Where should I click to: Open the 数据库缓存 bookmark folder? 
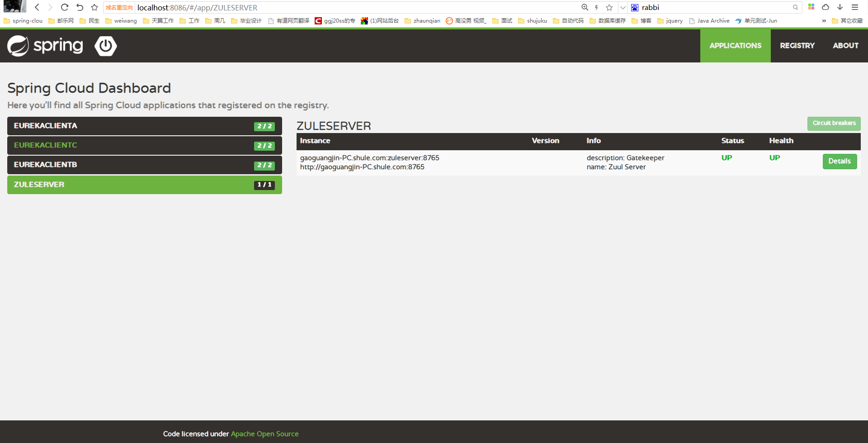(608, 21)
